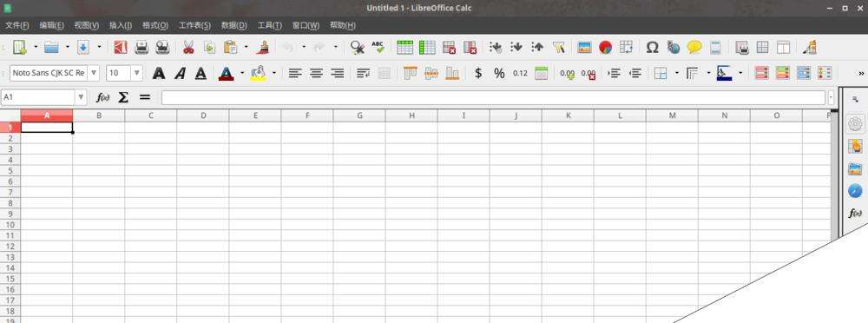Align cell content to the top

(x=411, y=73)
